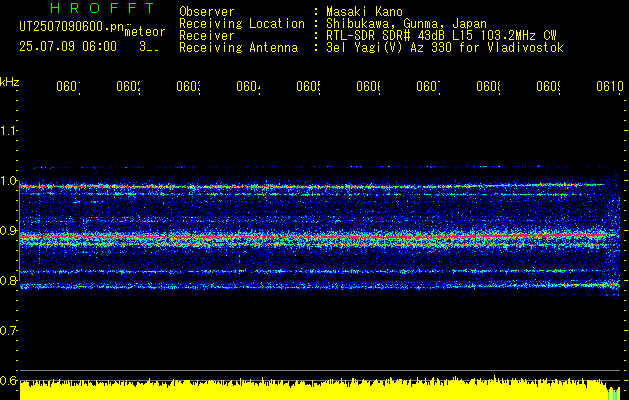The height and width of the screenshot is (400, 629).
Task: Select the UT2507090600 file name text
Action: coord(71,27)
